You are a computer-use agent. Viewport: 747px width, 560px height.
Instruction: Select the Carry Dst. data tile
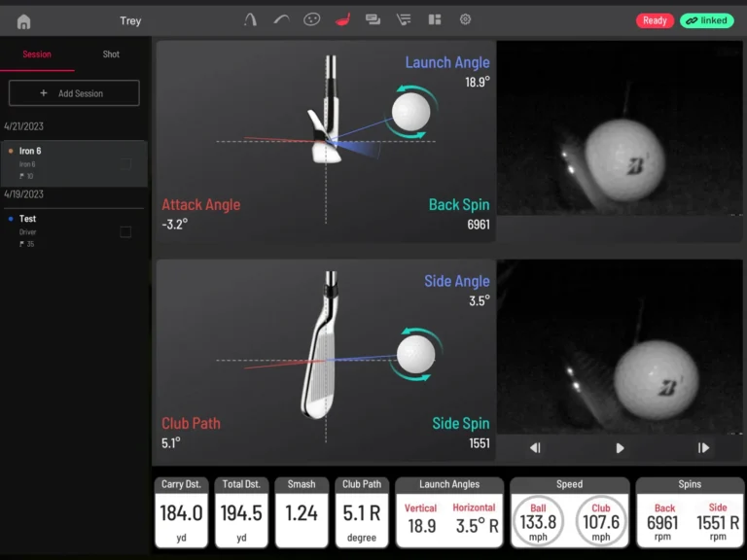[x=182, y=512]
